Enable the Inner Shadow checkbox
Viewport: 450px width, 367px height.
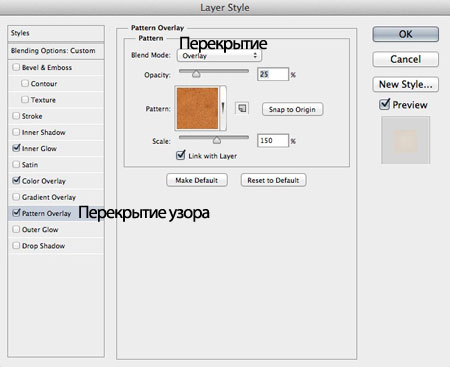coord(16,132)
